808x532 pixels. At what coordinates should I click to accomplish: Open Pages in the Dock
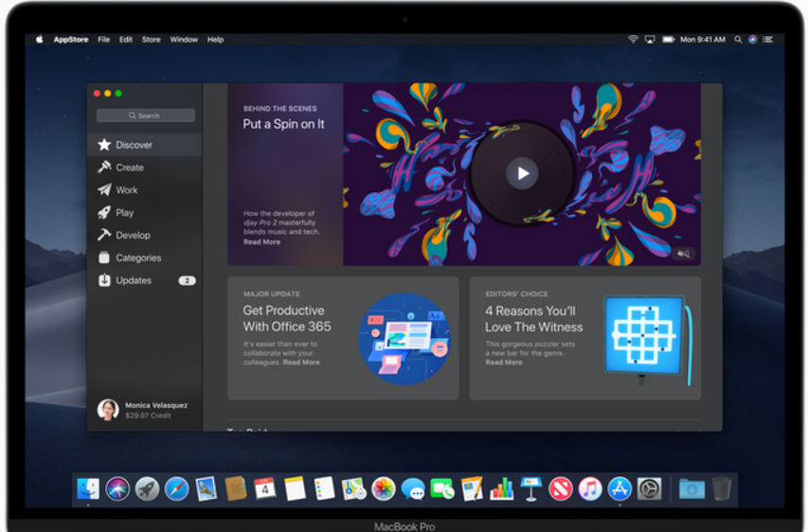point(472,488)
